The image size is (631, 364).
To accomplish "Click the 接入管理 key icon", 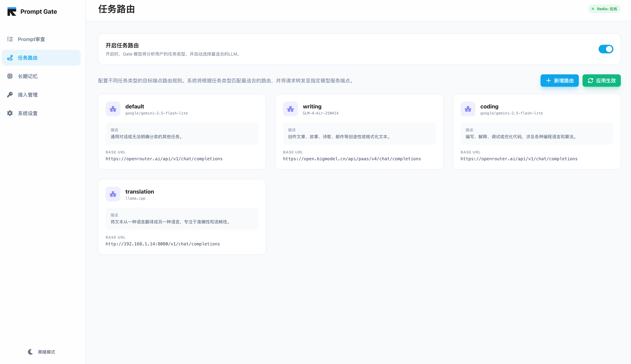I will coord(10,95).
